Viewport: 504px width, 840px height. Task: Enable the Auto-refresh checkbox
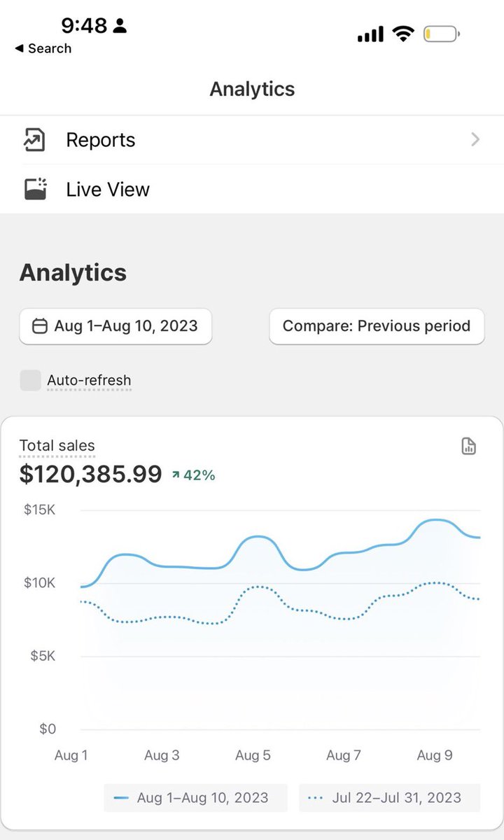[30, 381]
